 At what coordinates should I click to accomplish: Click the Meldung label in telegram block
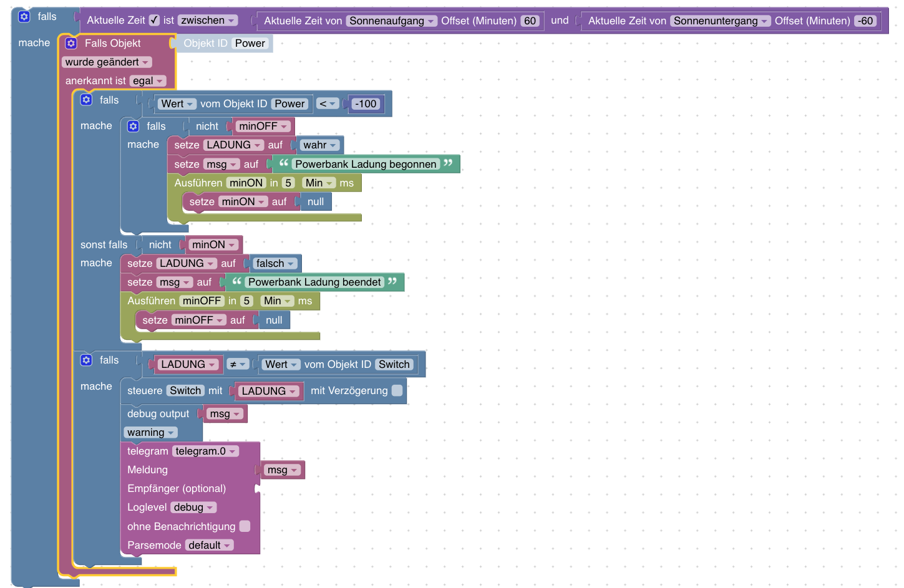(x=147, y=470)
